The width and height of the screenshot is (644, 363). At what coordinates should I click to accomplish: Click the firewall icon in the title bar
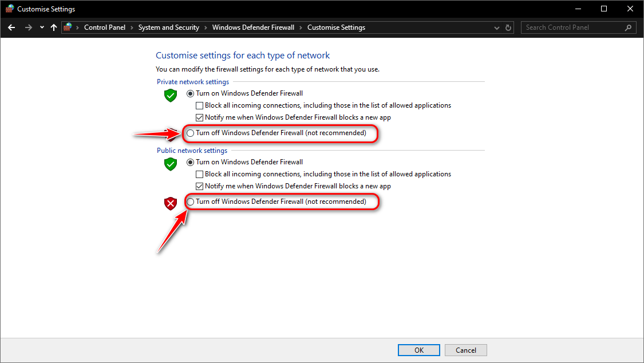[x=9, y=9]
